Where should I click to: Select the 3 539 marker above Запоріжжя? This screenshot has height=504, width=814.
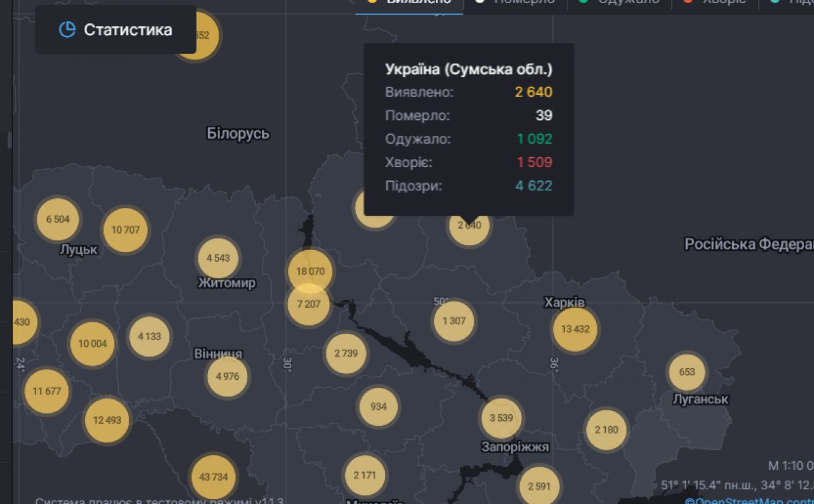(501, 418)
